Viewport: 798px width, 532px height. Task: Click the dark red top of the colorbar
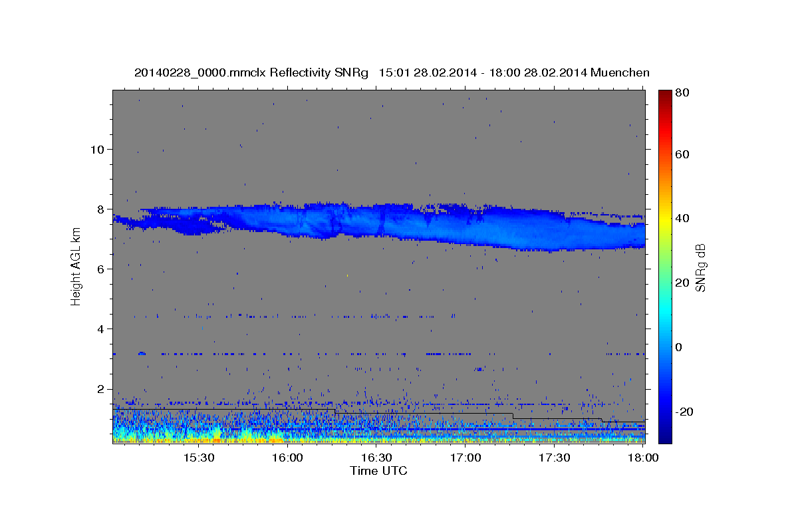[665, 95]
